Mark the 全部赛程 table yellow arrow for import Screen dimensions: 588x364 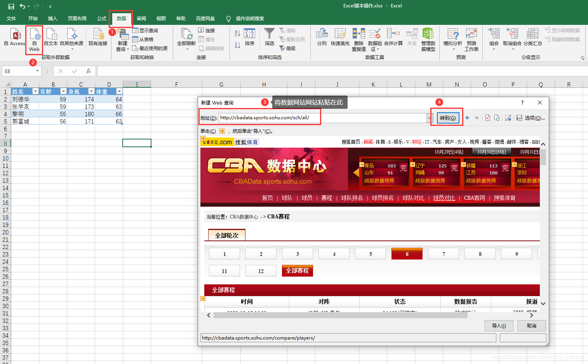pos(203,298)
